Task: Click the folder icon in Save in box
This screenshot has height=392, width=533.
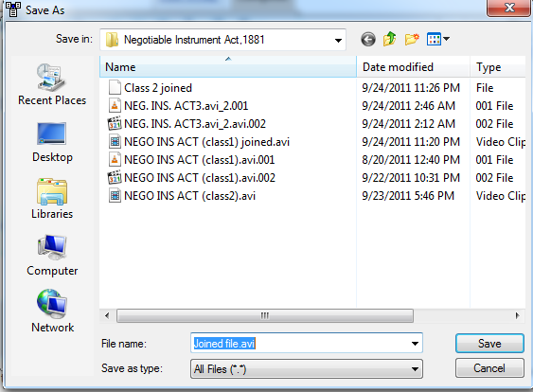Action: (x=112, y=40)
